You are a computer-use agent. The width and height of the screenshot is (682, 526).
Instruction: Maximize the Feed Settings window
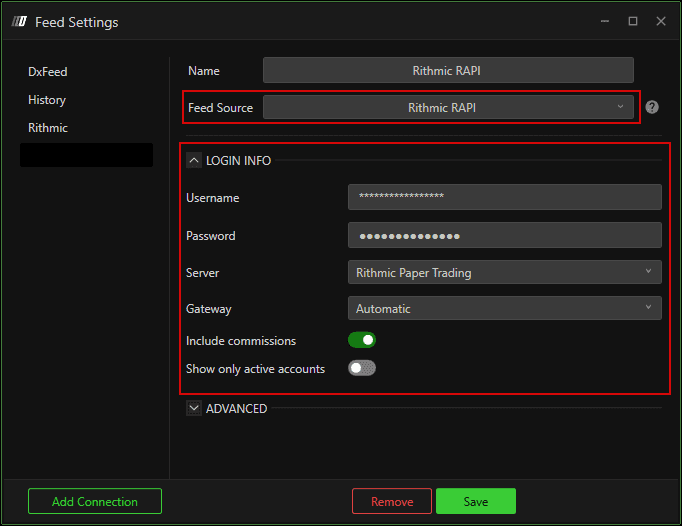pyautogui.click(x=633, y=21)
